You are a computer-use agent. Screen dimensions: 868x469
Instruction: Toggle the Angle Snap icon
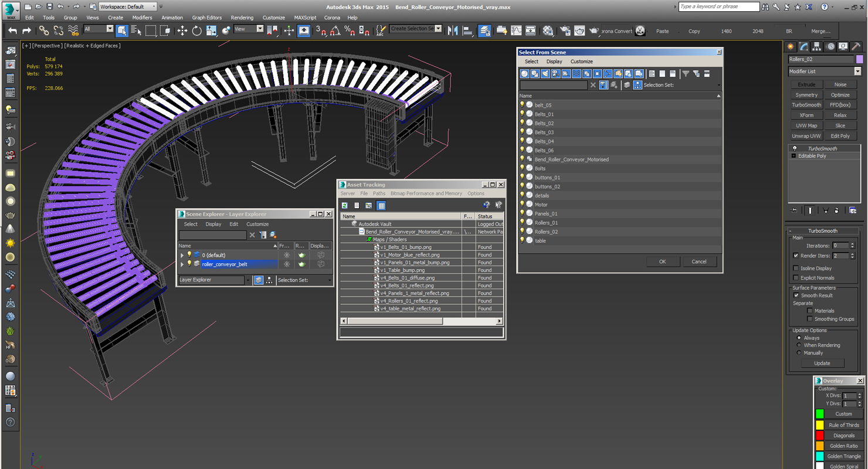click(x=335, y=30)
